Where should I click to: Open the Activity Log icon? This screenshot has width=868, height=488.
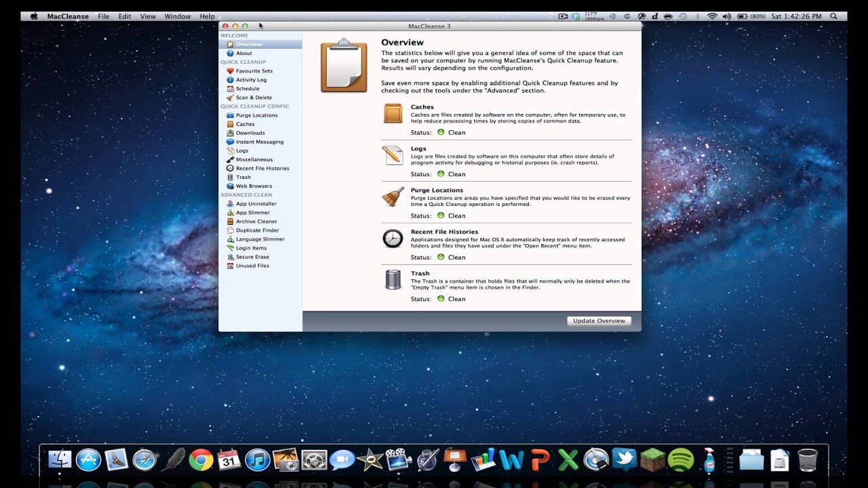[230, 79]
